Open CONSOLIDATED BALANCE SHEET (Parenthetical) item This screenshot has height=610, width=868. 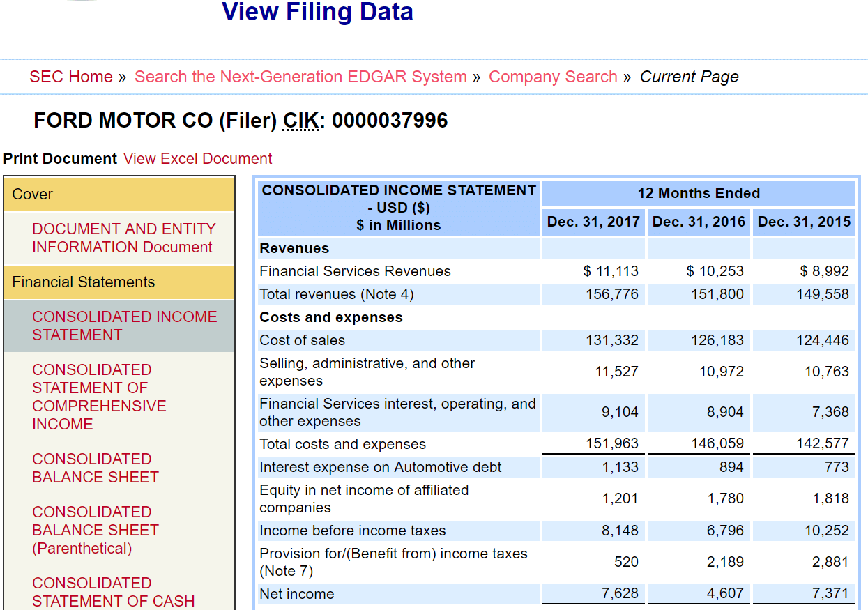pyautogui.click(x=96, y=530)
